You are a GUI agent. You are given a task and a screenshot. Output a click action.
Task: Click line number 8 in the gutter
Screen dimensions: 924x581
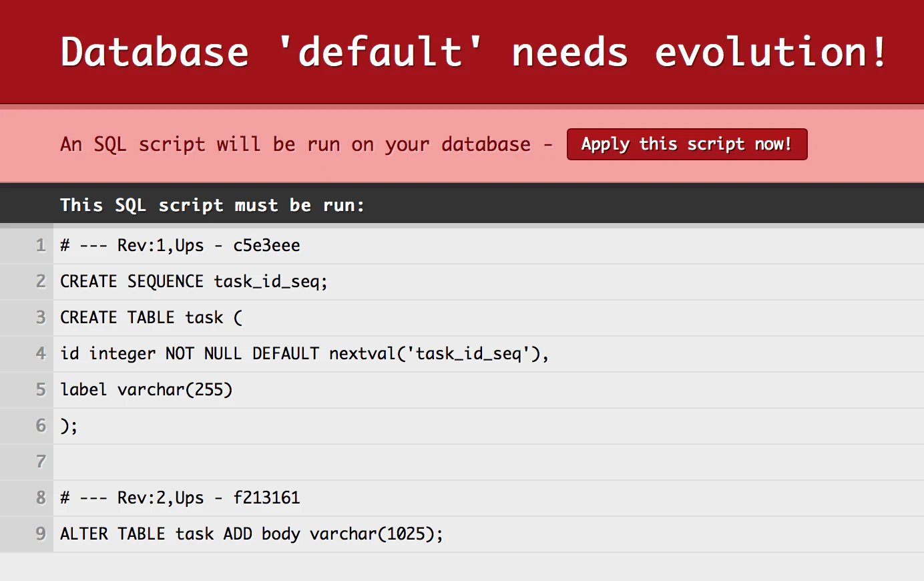click(41, 498)
